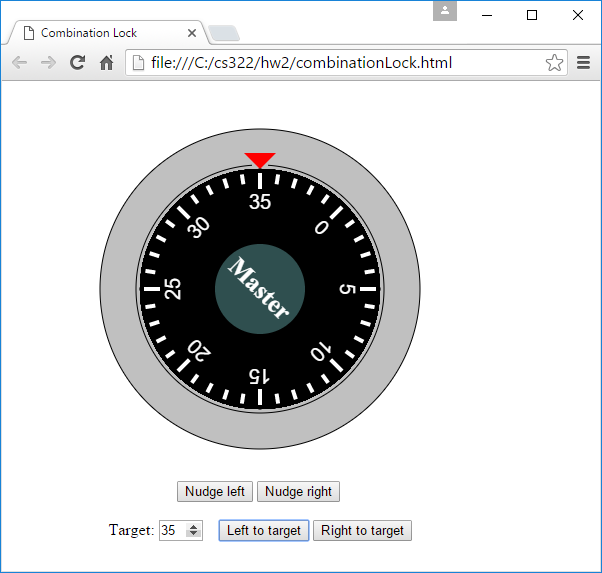
Task: Click the red pointer triangle on lock
Action: point(260,159)
